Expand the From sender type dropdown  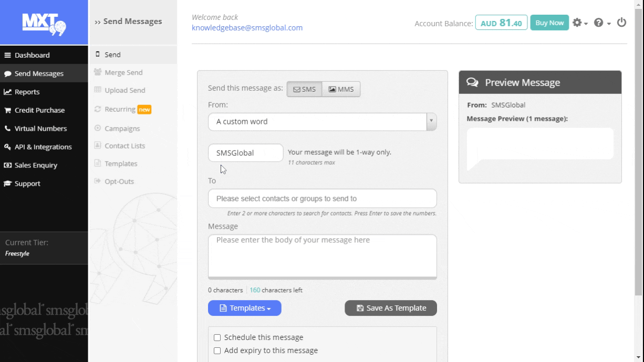(431, 122)
